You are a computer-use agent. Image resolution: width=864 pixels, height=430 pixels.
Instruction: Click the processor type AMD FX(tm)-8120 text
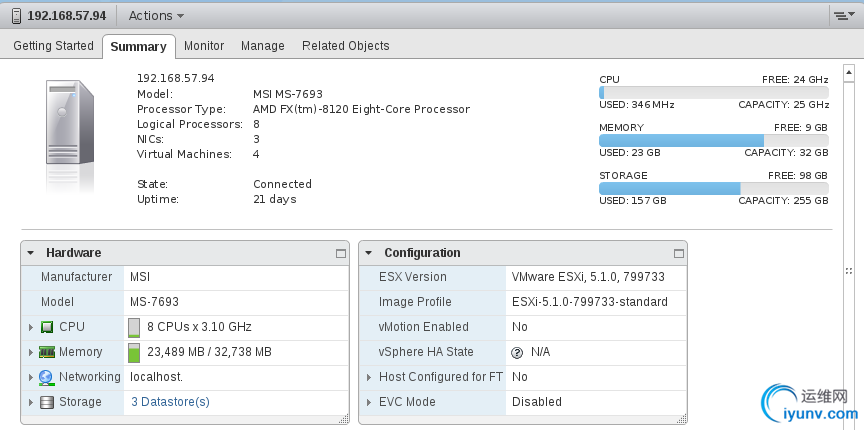point(361,109)
